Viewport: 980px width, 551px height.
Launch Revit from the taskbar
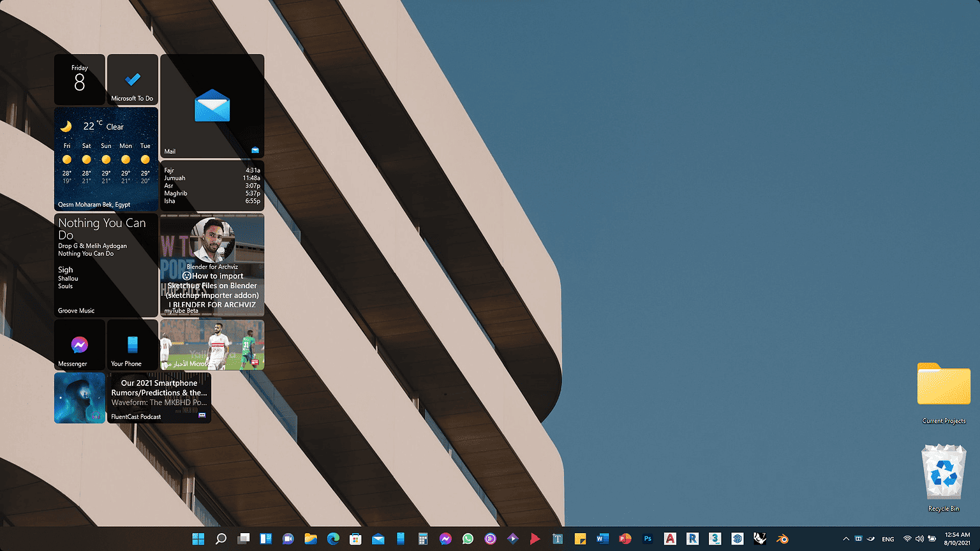[x=692, y=539]
